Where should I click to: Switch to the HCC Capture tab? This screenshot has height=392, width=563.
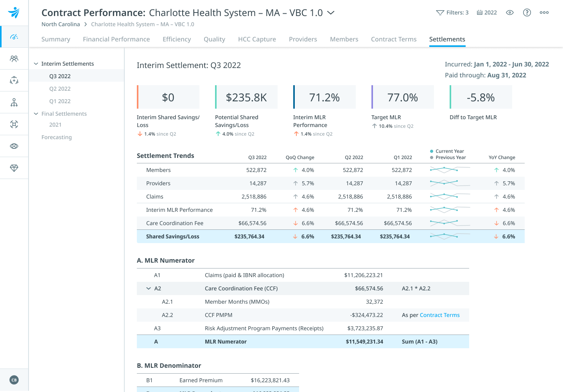pos(257,39)
